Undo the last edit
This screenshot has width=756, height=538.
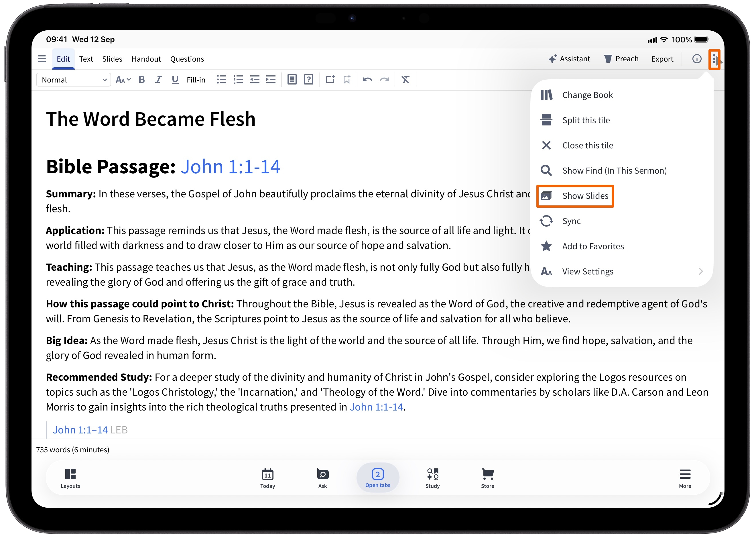tap(368, 80)
